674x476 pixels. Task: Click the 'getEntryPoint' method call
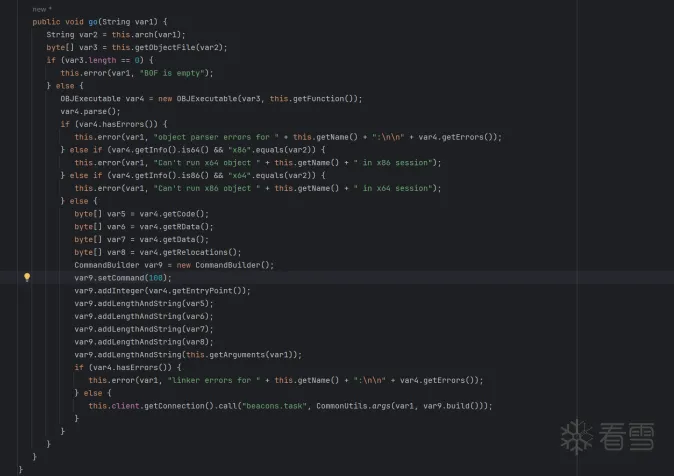(216, 290)
